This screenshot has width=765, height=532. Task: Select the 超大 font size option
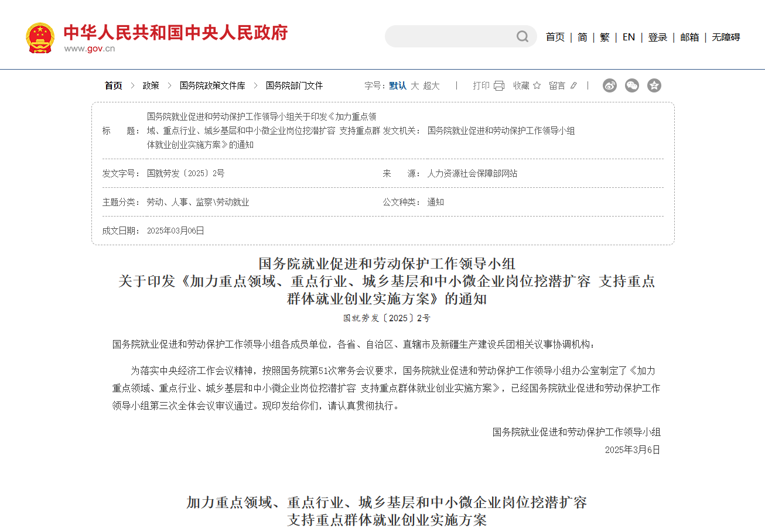pyautogui.click(x=431, y=85)
